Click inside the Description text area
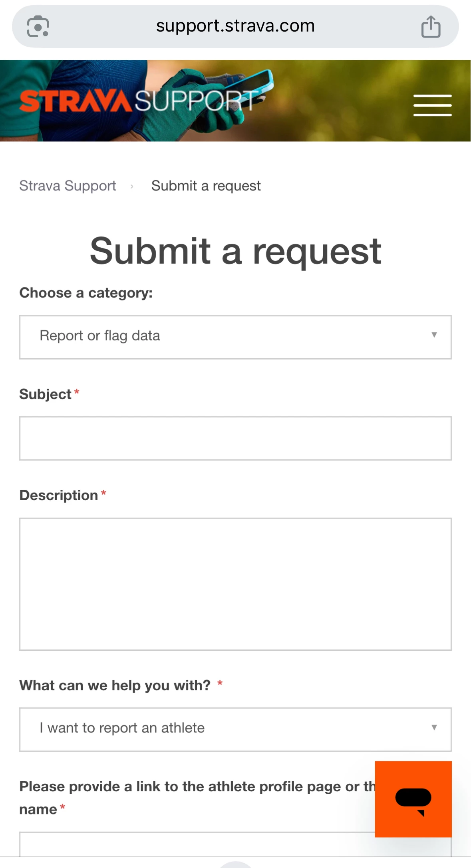Viewport: 471px width, 868px height. 235,584
